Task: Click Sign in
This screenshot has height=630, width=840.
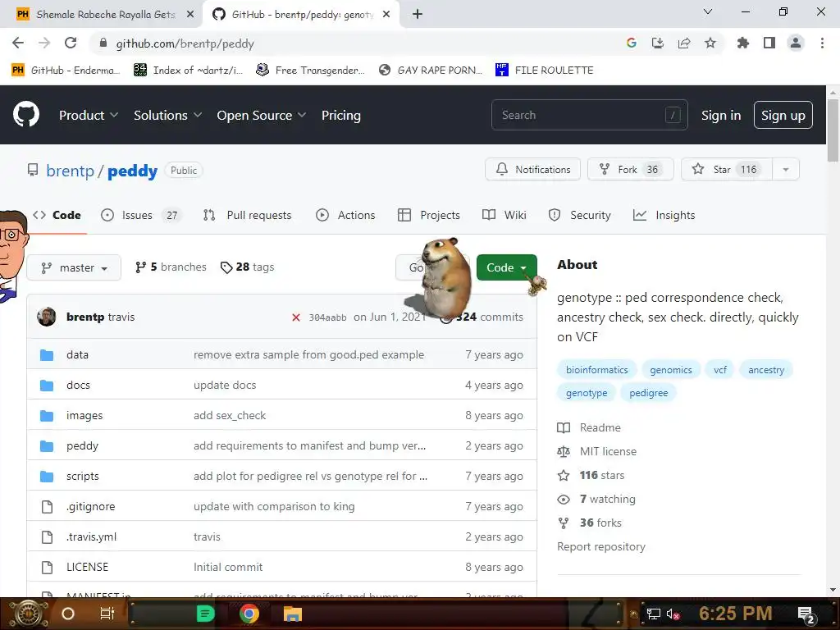Action: [721, 115]
